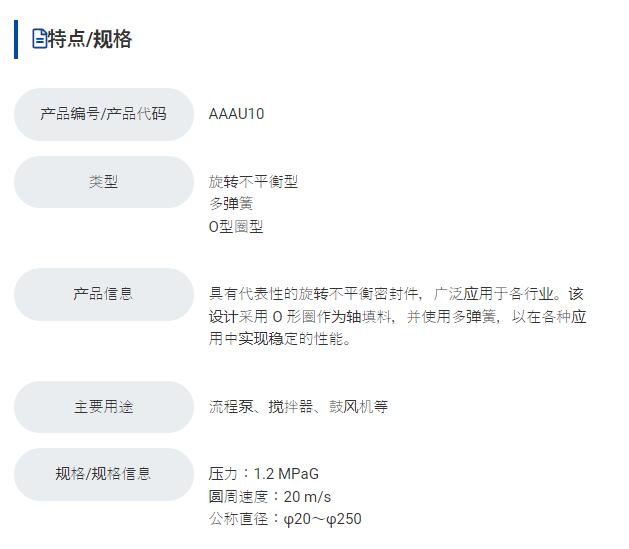Image resolution: width=629 pixels, height=549 pixels.
Task: Click the 类型 label pill
Action: click(103, 182)
